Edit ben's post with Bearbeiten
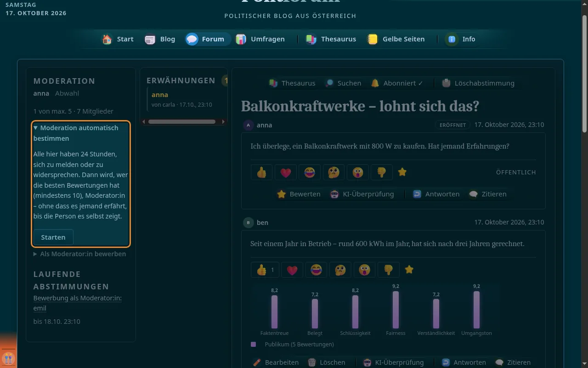The width and height of the screenshot is (588, 368). 276,362
